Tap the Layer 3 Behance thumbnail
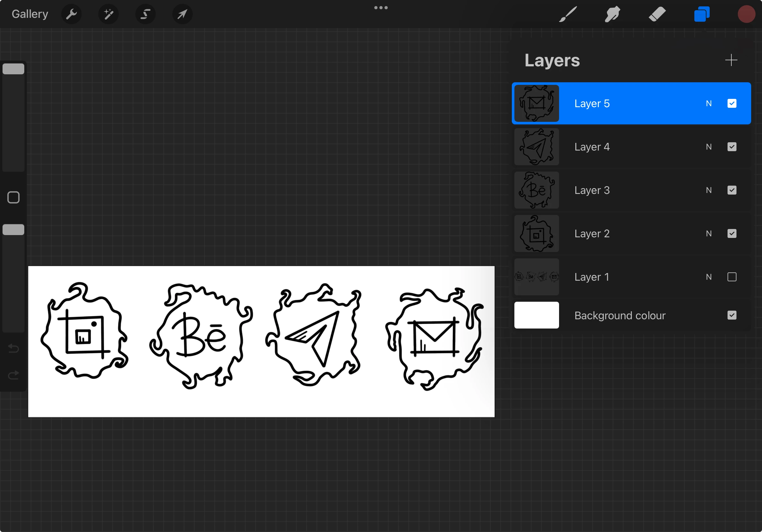The image size is (762, 532). [537, 190]
